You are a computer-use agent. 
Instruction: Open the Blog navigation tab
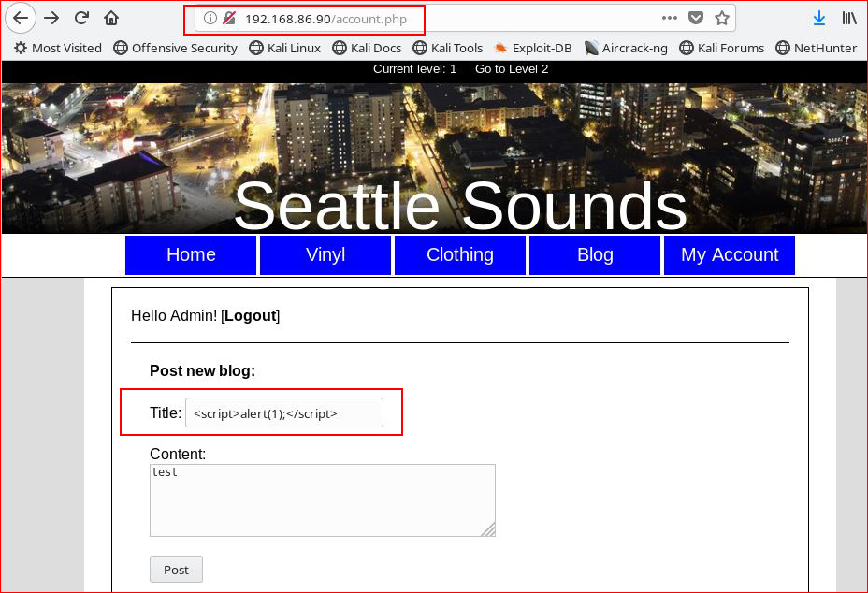[595, 254]
